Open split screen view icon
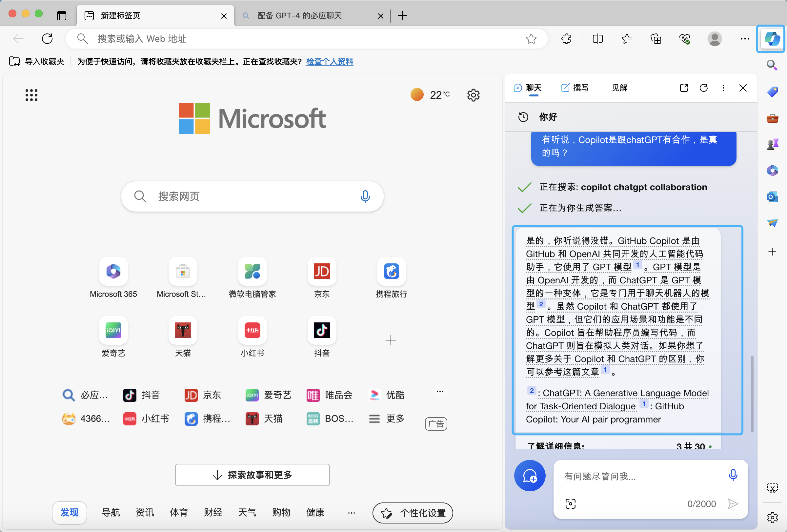 [598, 39]
